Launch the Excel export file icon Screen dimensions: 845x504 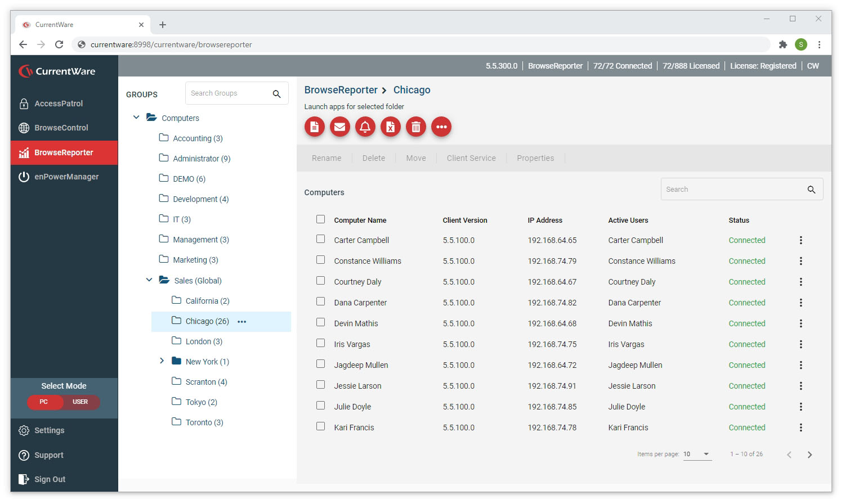pos(391,127)
